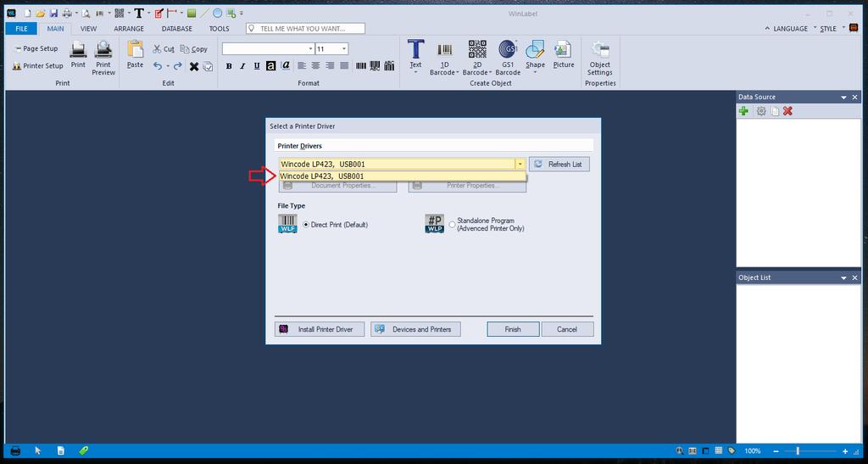Click the pointer cursor icon in status bar

[38, 450]
